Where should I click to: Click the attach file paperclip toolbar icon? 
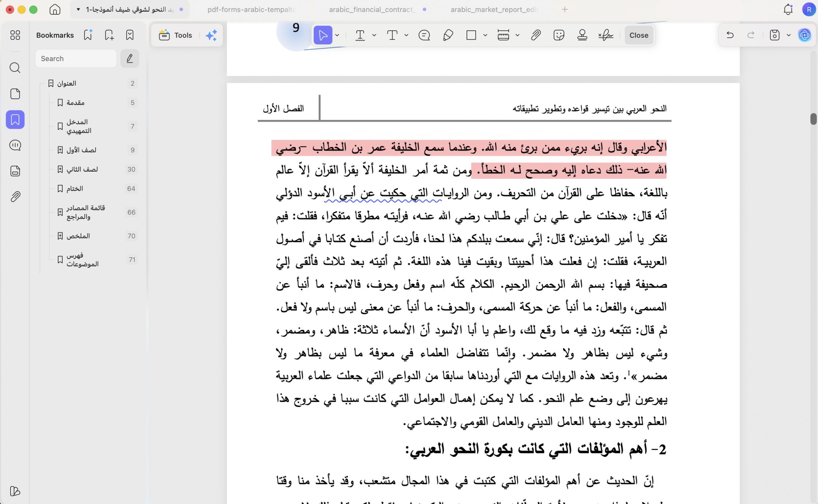click(x=536, y=35)
